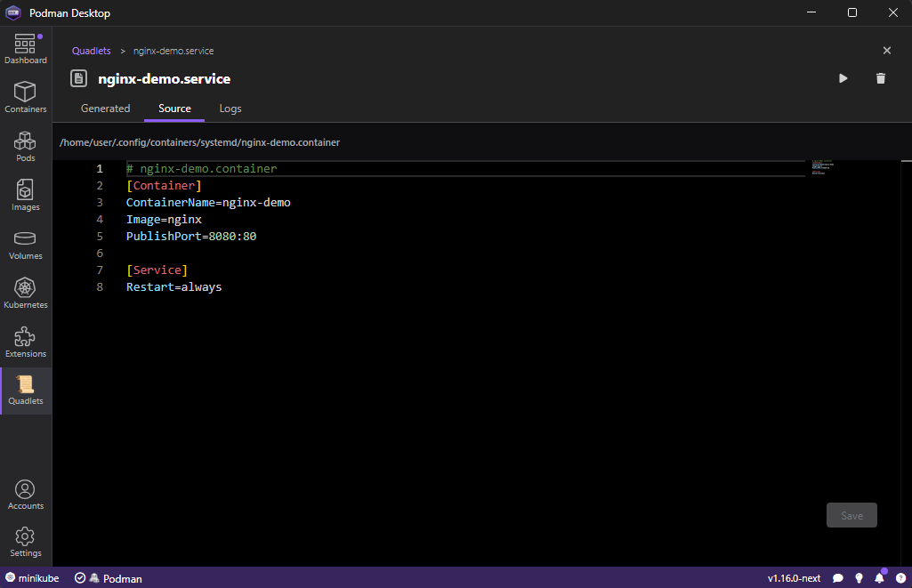Open notifications bell in status bar

tap(879, 578)
